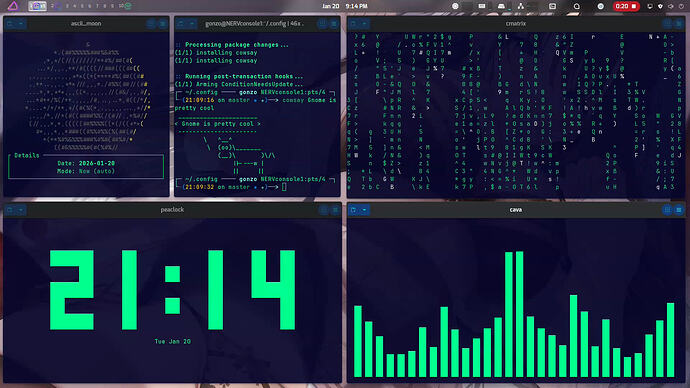Viewport: 690px width, 388px height.
Task: Open split-layout icon in ascii_moon window
Action: (151, 24)
